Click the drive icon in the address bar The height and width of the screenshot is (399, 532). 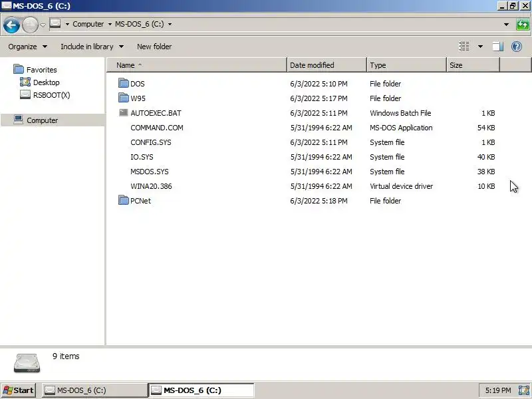click(55, 24)
